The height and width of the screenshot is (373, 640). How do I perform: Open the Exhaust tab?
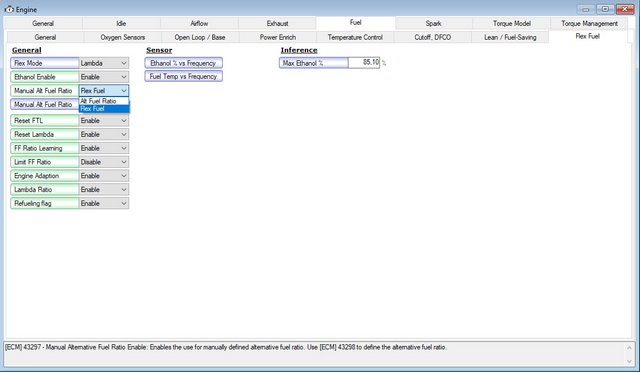278,23
